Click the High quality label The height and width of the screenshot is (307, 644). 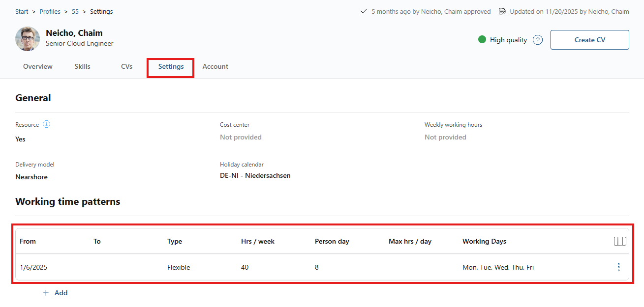tap(508, 40)
